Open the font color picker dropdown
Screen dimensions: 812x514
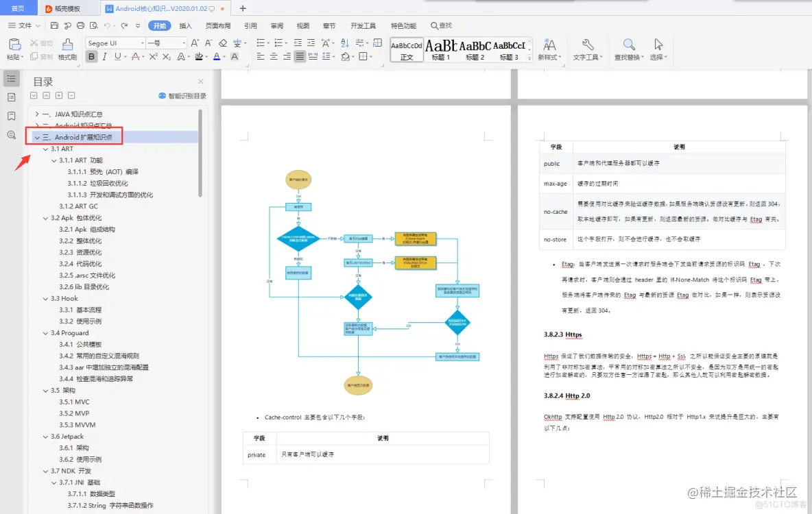(224, 57)
